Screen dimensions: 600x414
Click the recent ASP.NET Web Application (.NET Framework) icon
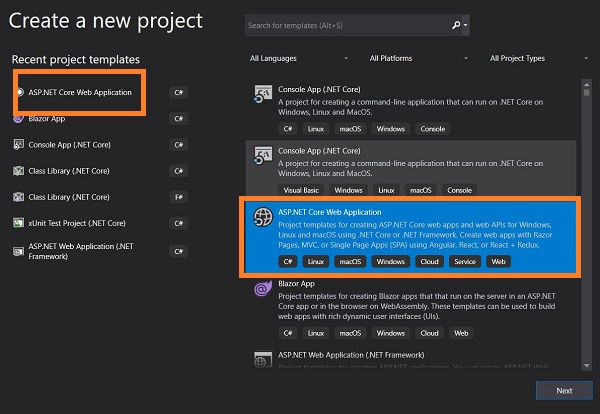pyautogui.click(x=18, y=251)
